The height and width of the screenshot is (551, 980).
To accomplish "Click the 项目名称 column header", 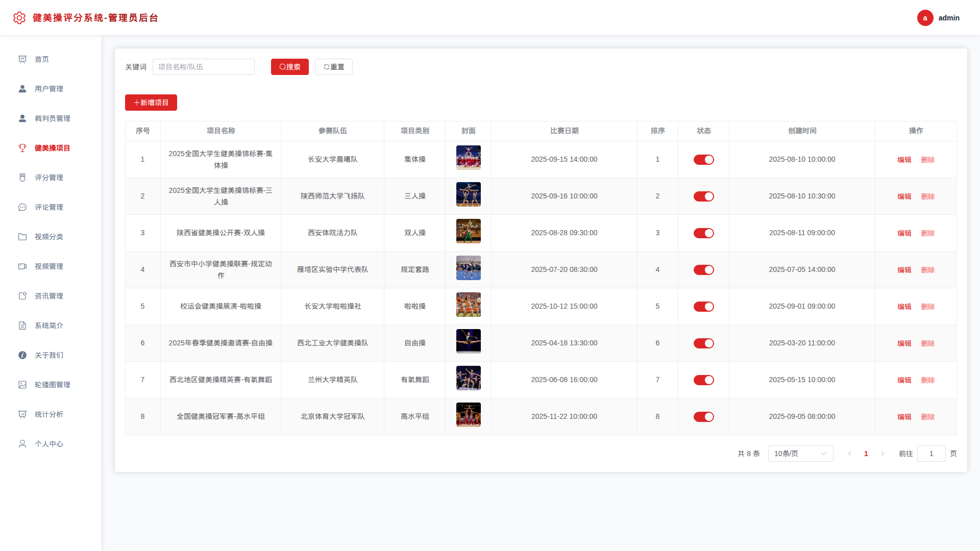I will pyautogui.click(x=220, y=131).
